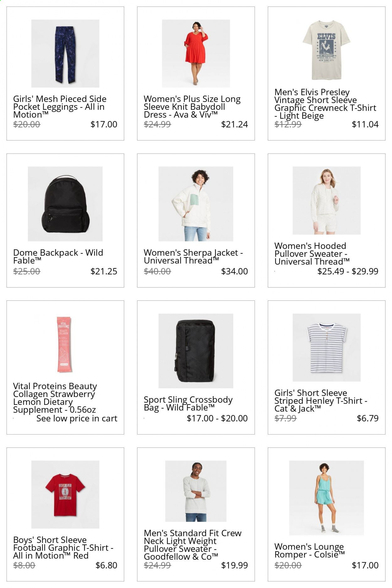This screenshot has height=588, width=392.
Task: View the Vital Proteins collagen packet image
Action: click(65, 344)
